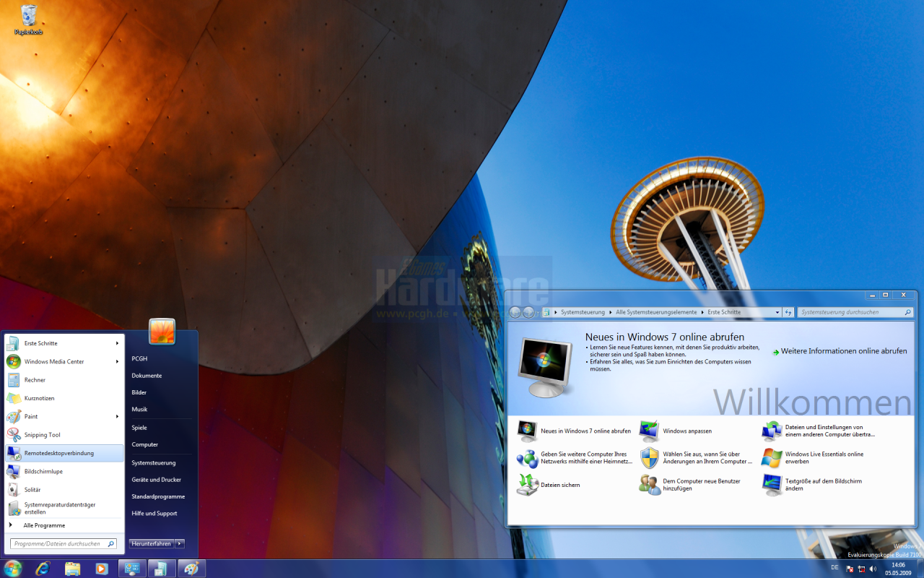Open Dokumente in Start menu
Image resolution: width=924 pixels, height=578 pixels.
[x=147, y=376]
